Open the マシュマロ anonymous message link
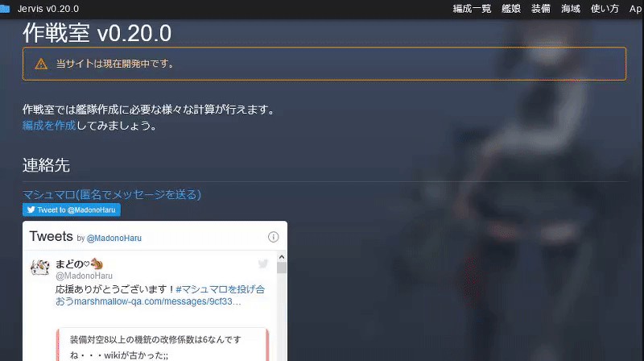644x361 pixels. (112, 194)
